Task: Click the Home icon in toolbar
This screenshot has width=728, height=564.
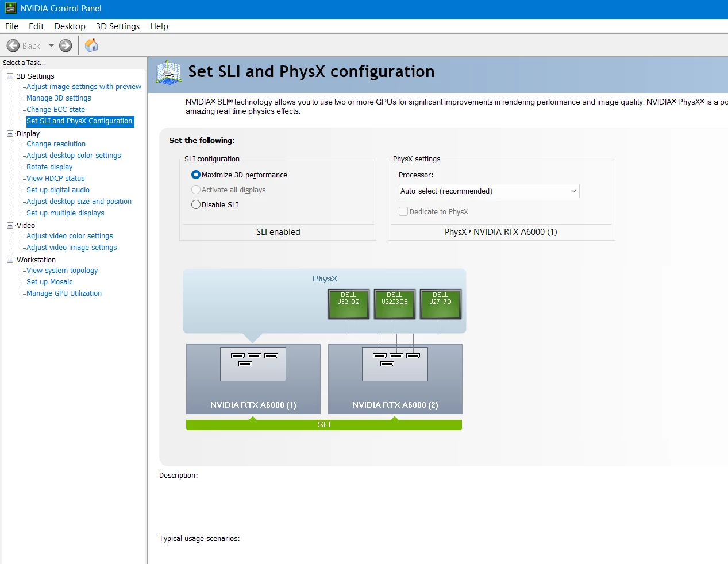Action: [91, 45]
